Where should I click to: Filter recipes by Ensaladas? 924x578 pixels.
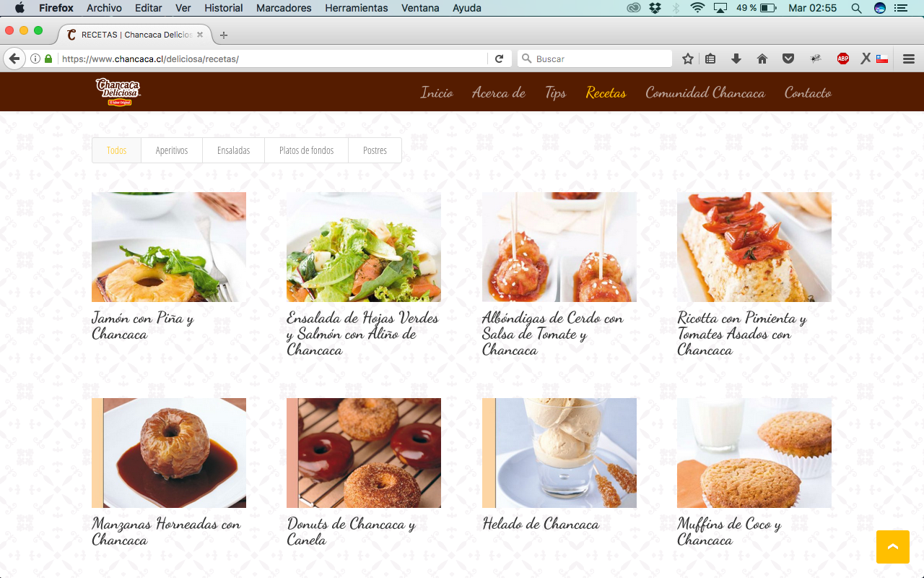pyautogui.click(x=234, y=150)
